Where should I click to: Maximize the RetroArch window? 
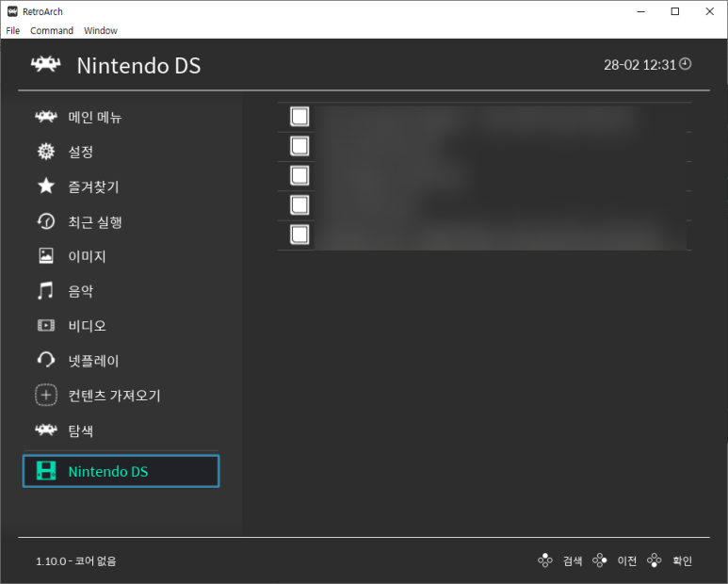pyautogui.click(x=675, y=11)
